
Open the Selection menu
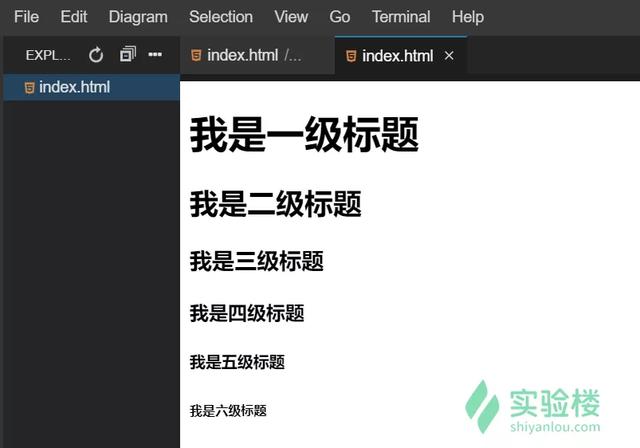click(x=221, y=17)
